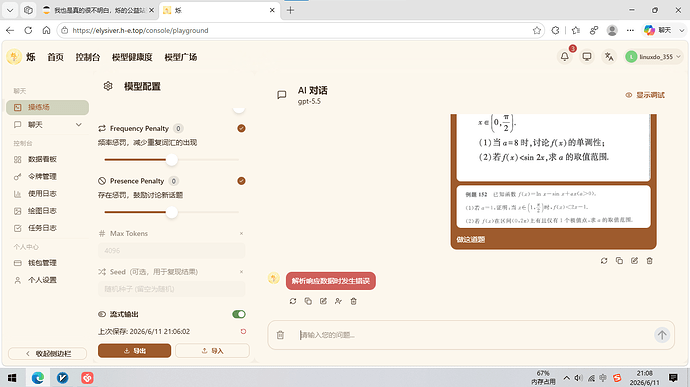690x387 pixels.
Task: Click the browser profile avatar icon
Action: click(612, 30)
